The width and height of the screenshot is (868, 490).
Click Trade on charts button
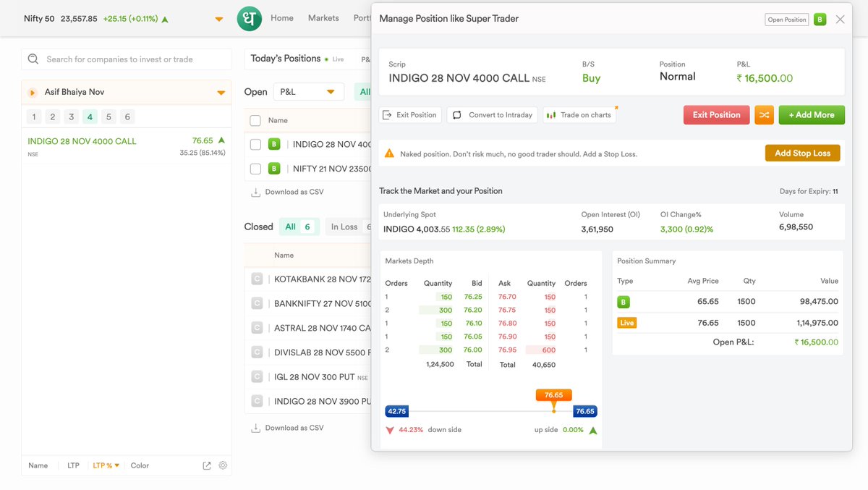pos(579,115)
